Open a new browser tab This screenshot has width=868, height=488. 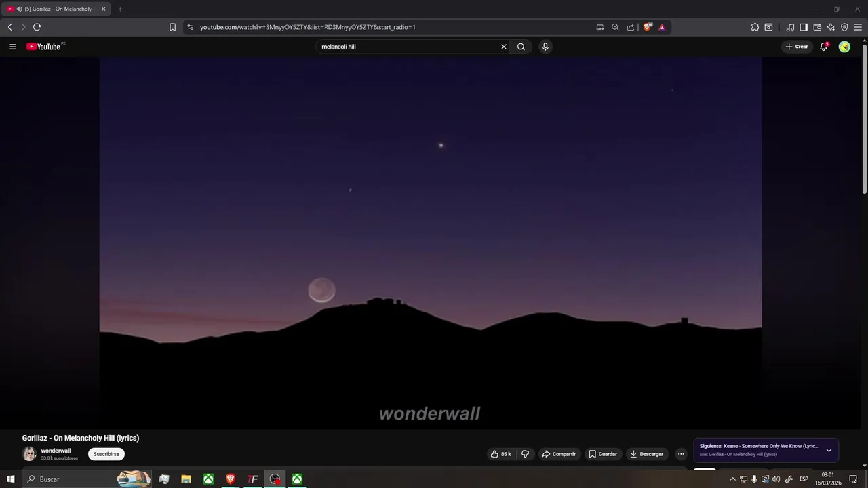pos(120,9)
